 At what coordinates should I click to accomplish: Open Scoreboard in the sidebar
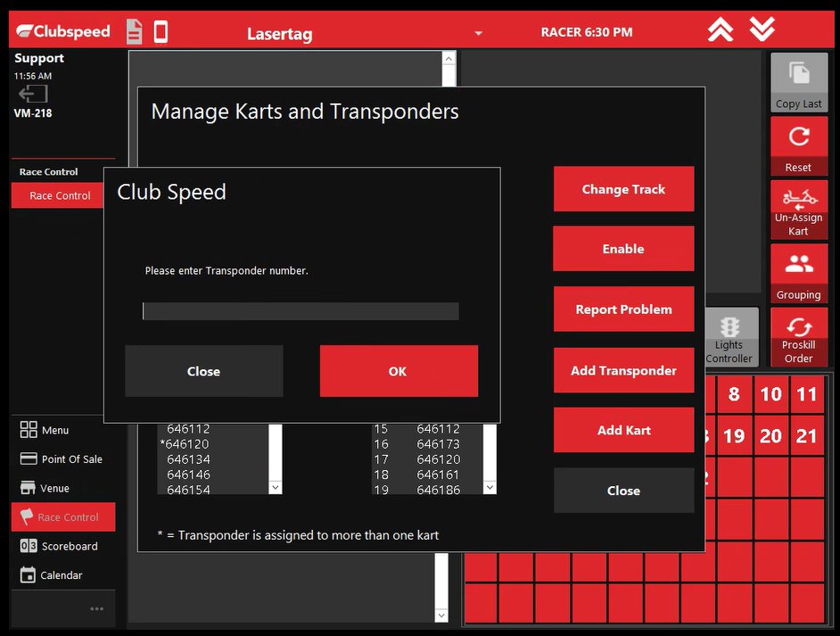[63, 546]
